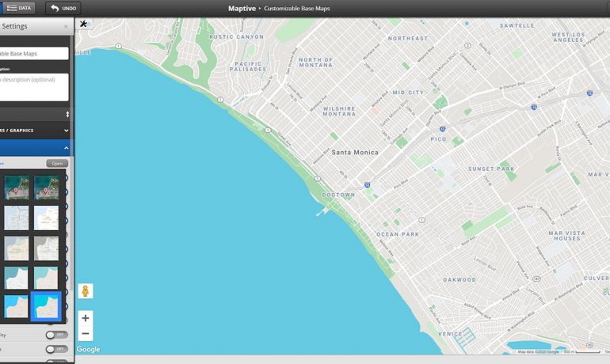Click the Map data ©2020 Google text
This screenshot has height=364, width=610.
click(x=538, y=351)
